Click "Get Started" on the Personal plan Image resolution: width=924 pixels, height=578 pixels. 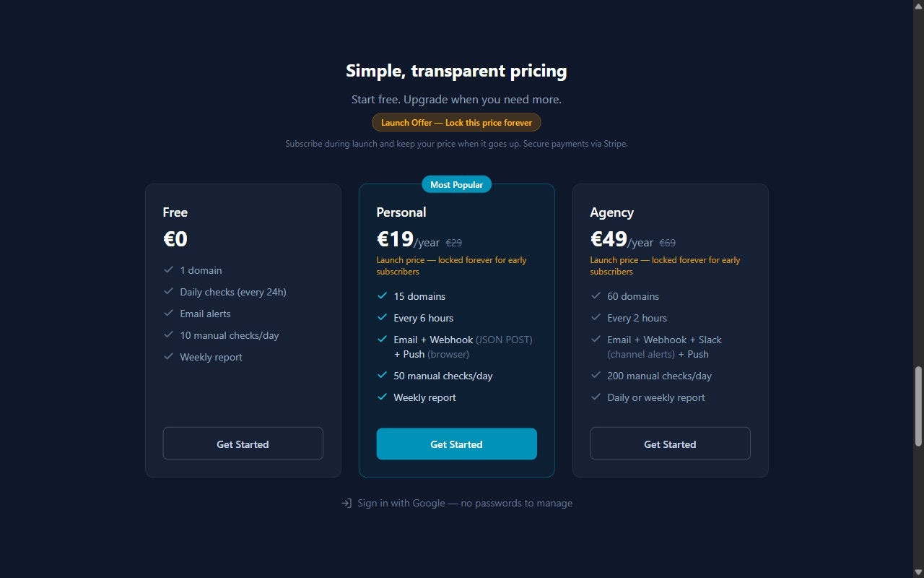point(456,444)
